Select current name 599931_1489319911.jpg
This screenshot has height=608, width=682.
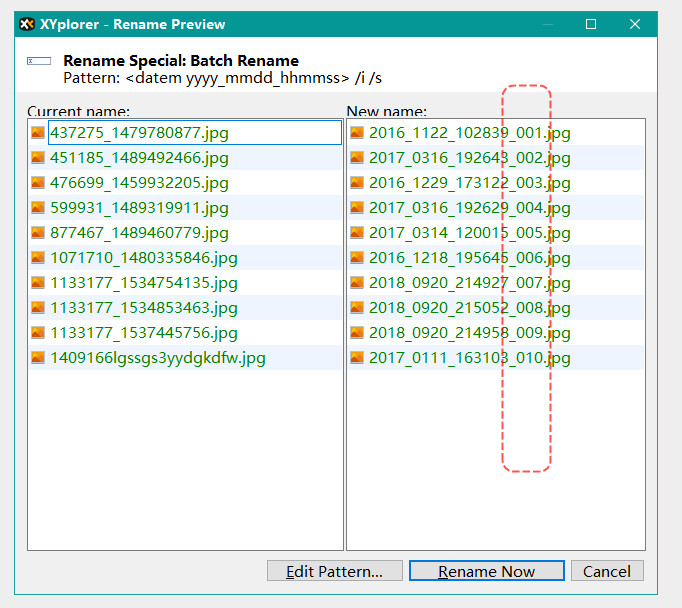point(139,207)
